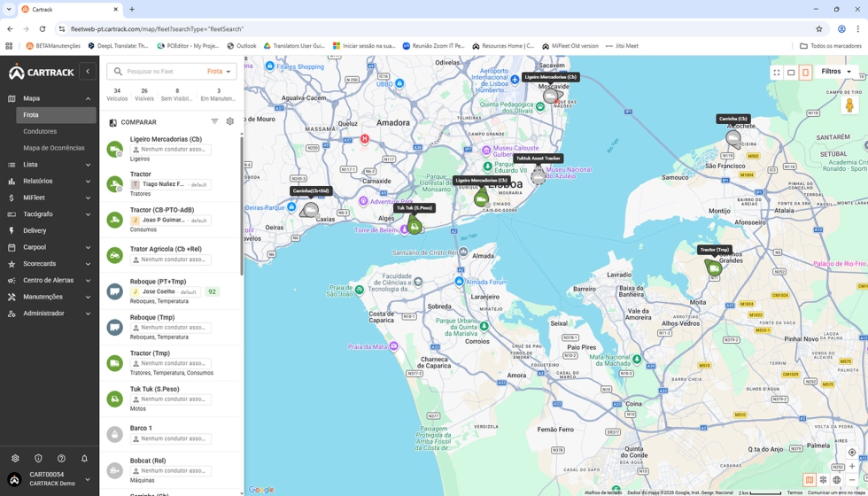Select the road-signs map view type
Viewport: 868px width, 496px height.
tap(823, 480)
